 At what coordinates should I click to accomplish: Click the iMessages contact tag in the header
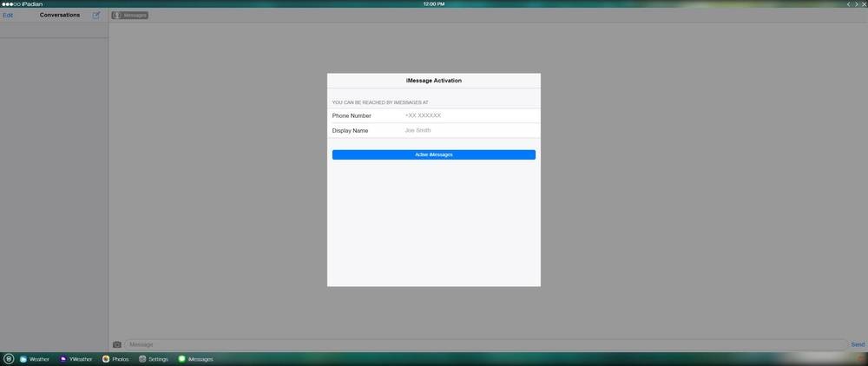coord(130,16)
